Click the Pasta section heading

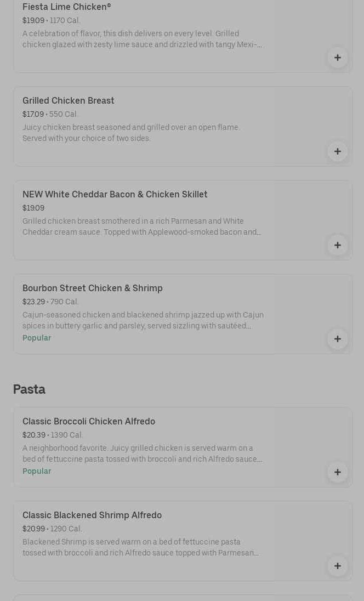[x=29, y=389]
